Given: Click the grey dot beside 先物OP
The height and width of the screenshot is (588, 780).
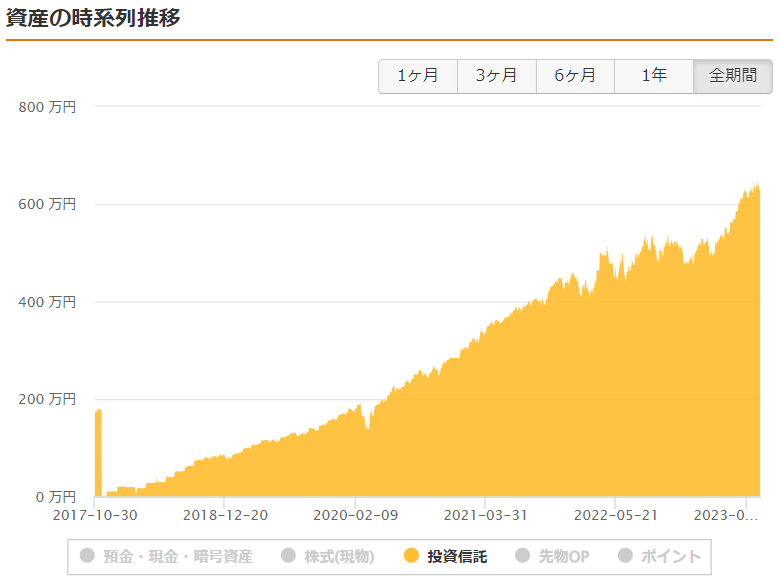Looking at the screenshot, I should click(x=522, y=555).
